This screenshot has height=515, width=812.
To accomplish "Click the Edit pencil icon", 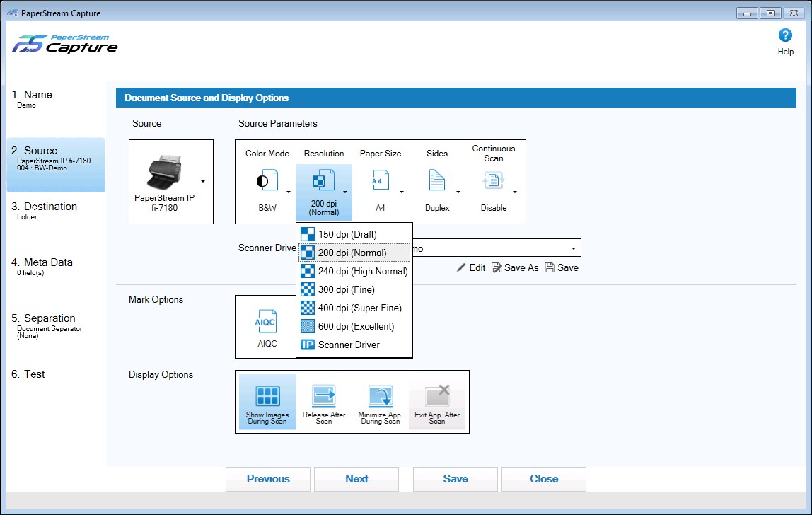I will point(461,267).
